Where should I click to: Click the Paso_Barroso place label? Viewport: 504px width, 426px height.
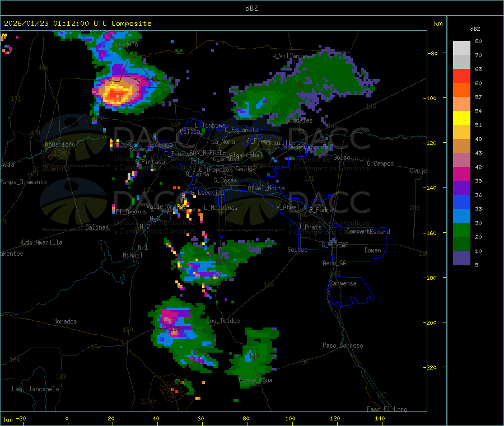(x=343, y=345)
